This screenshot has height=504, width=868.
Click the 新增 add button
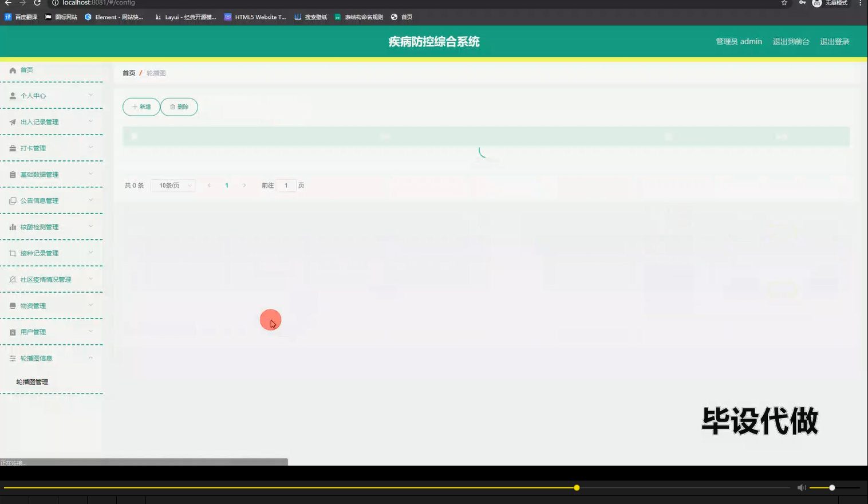141,107
